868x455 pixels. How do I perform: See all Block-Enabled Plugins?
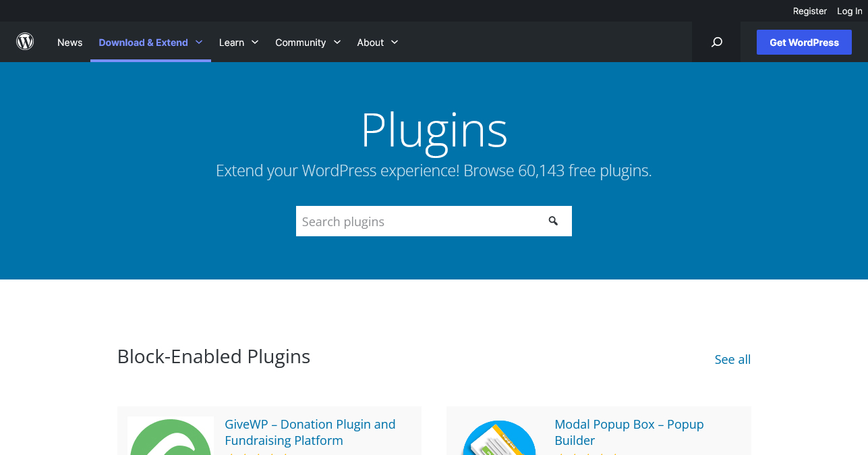click(x=732, y=359)
